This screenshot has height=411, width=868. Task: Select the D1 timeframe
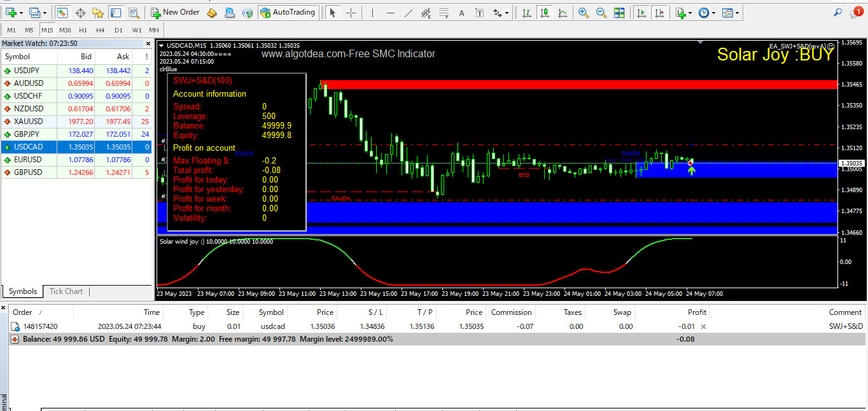pos(118,30)
